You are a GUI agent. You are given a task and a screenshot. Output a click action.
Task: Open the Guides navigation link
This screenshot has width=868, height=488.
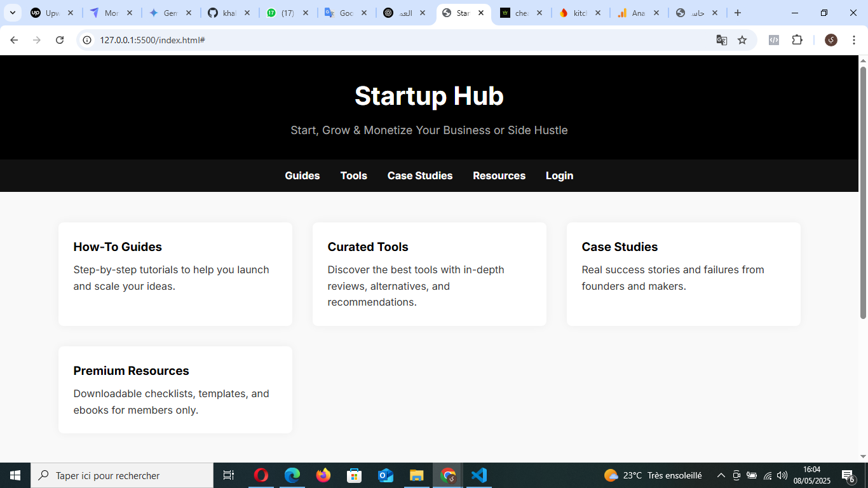(302, 176)
